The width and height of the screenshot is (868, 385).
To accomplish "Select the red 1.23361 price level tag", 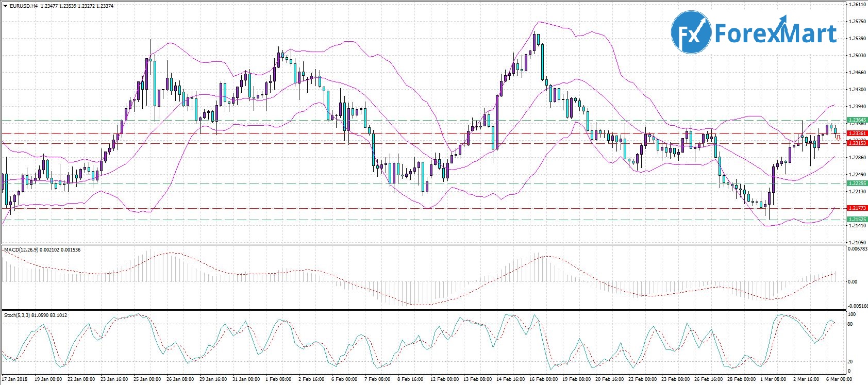I will coord(858,133).
